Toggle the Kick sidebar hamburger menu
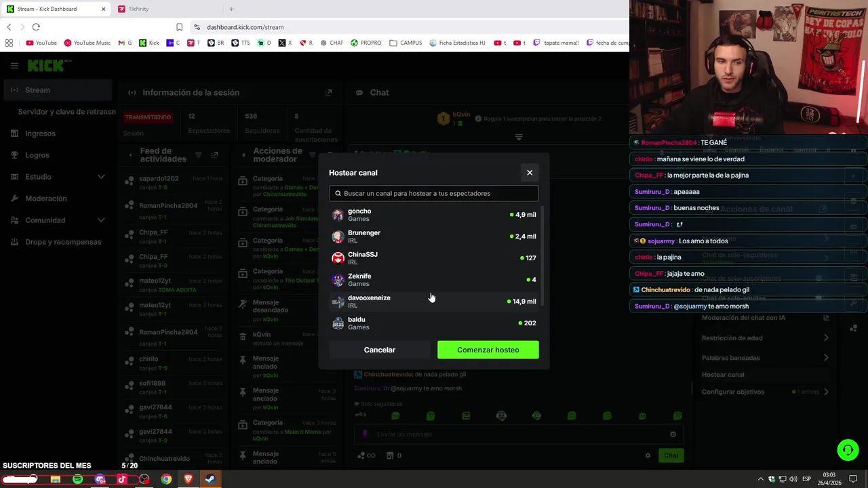 [x=14, y=66]
